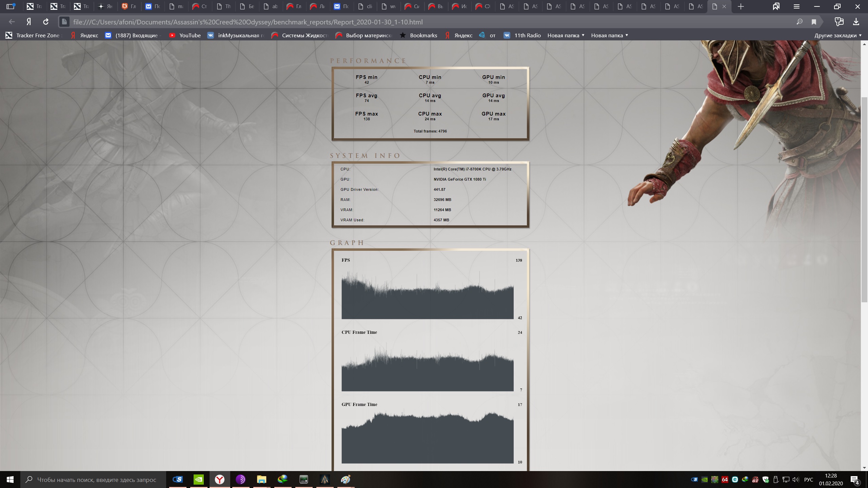The image size is (868, 488).
Task: Expand the Другие закладки dropdown
Action: [837, 35]
